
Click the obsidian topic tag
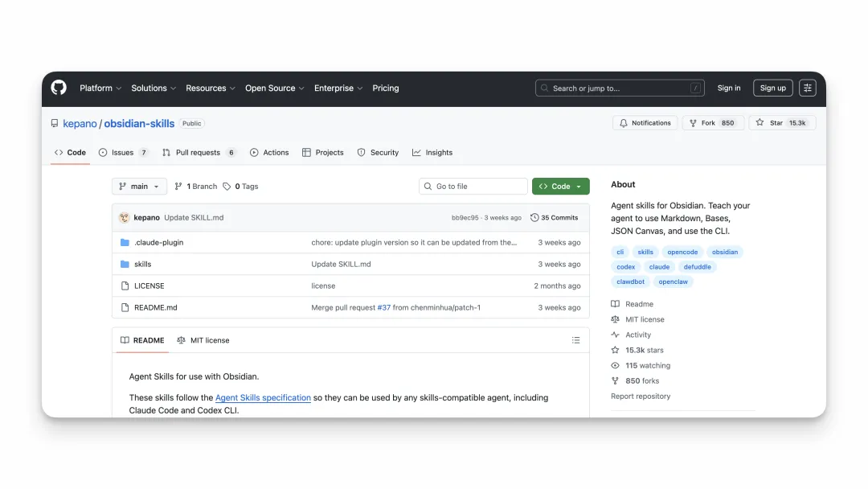pyautogui.click(x=725, y=252)
